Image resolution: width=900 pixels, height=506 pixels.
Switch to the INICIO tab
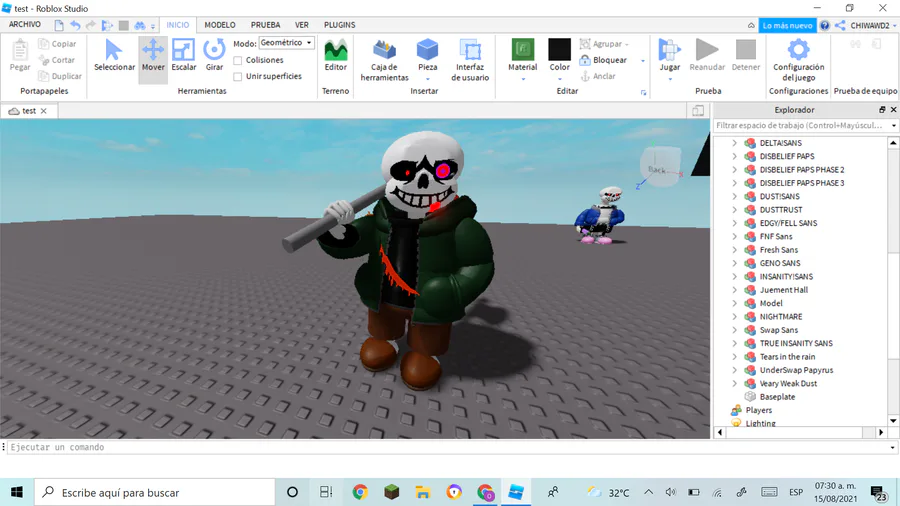tap(177, 25)
